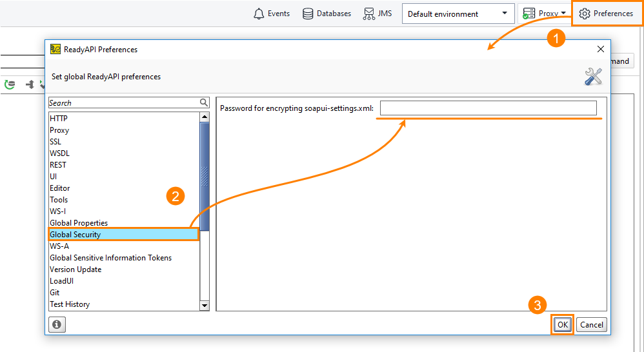Select Global Properties category
This screenshot has height=352, width=644.
tap(124, 223)
